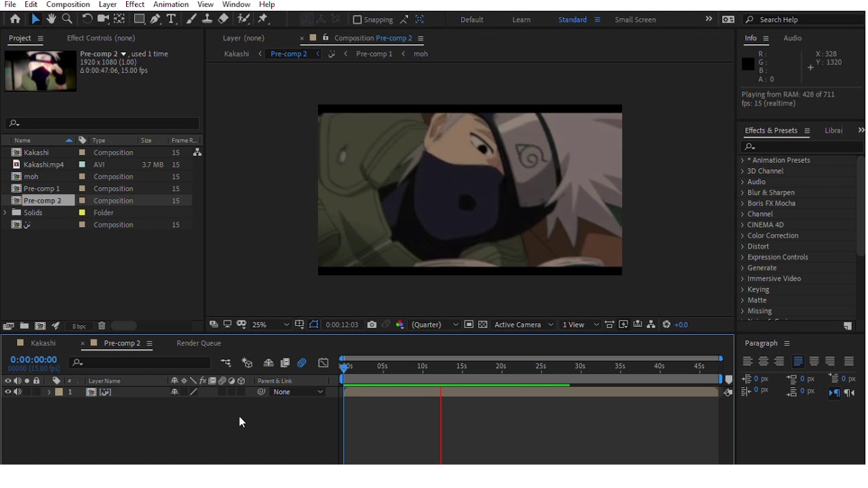This screenshot has height=488, width=868.
Task: Select the Zoom magnifier tool
Action: pos(67,20)
